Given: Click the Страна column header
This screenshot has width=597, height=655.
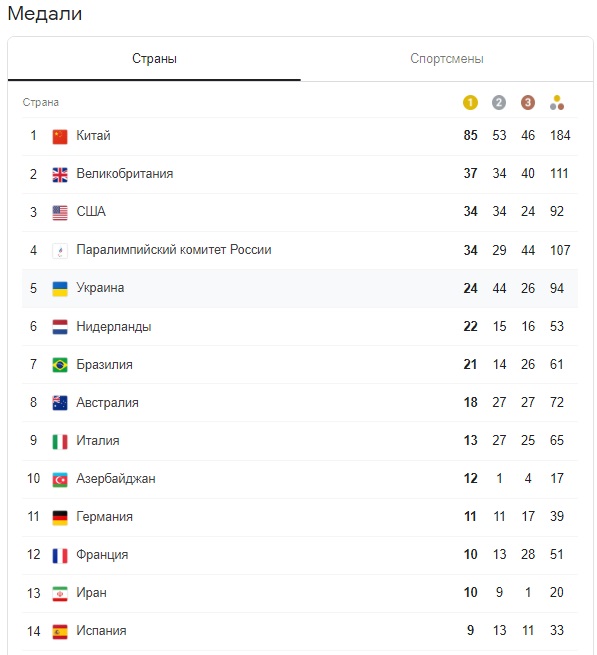Looking at the screenshot, I should coord(41,102).
